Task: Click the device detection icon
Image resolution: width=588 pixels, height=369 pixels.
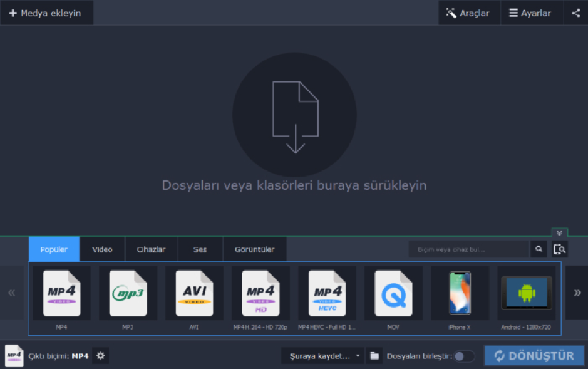Action: 559,249
